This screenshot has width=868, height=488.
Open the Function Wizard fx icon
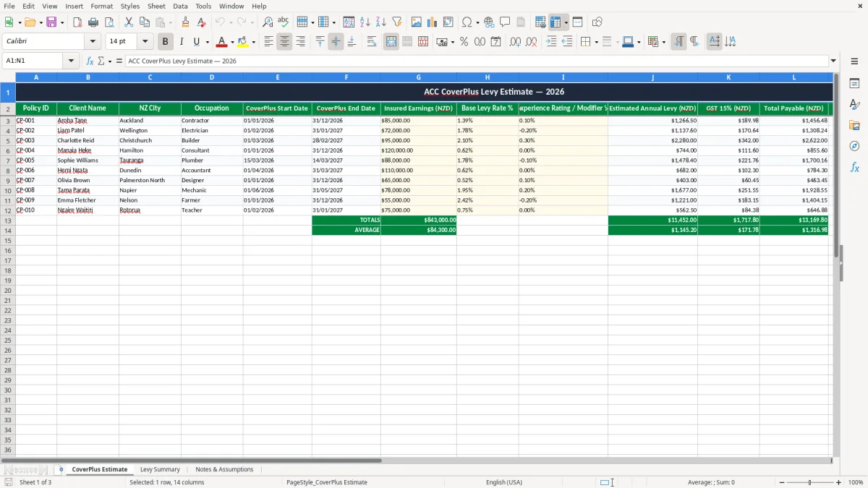(x=90, y=61)
